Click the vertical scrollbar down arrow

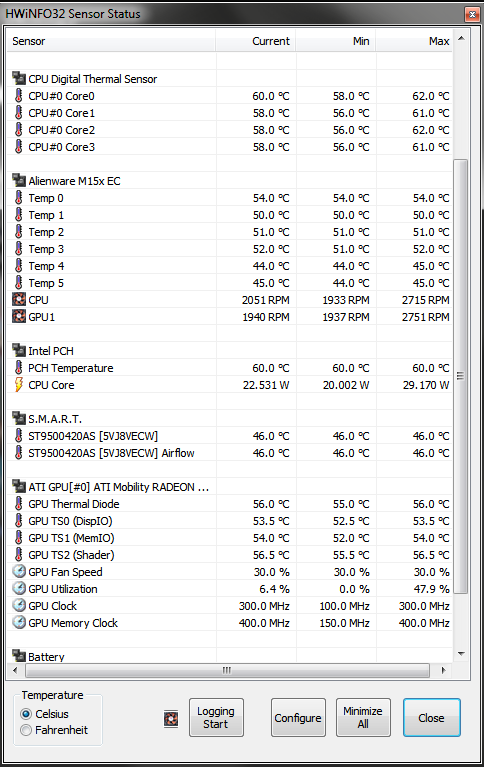[x=461, y=654]
